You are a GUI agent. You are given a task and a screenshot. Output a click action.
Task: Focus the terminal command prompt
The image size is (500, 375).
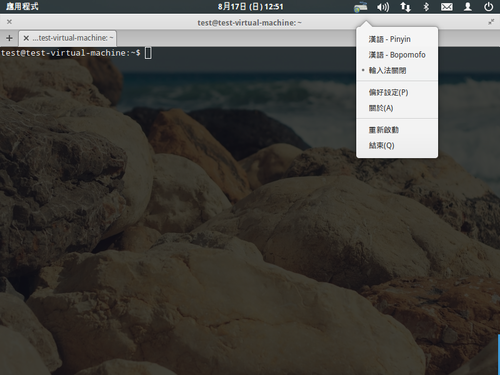point(148,53)
